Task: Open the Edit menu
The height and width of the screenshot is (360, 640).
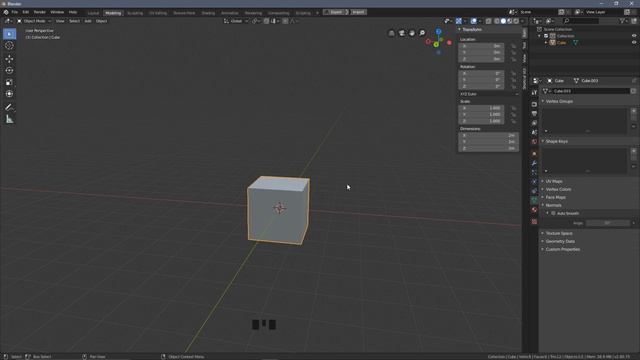Action: [x=26, y=12]
